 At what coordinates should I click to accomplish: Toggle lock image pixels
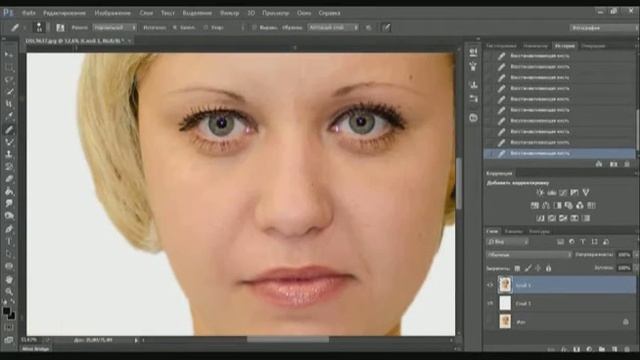tap(528, 268)
